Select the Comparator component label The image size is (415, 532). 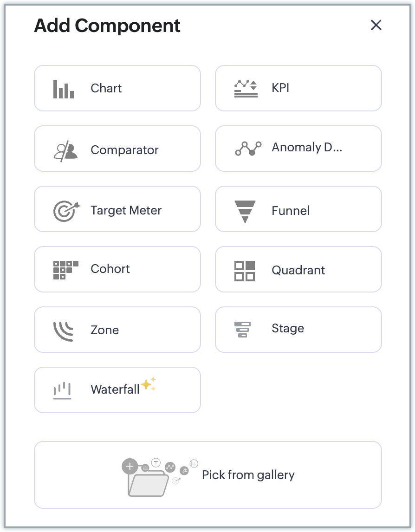point(124,150)
